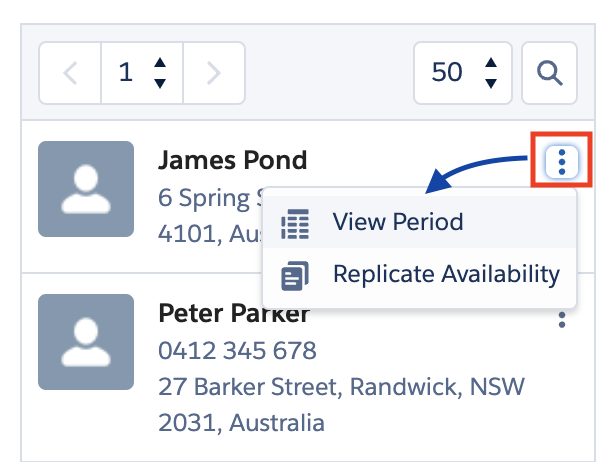Open Peter Parker's three-dot actions menu
596x462 pixels.
(562, 320)
